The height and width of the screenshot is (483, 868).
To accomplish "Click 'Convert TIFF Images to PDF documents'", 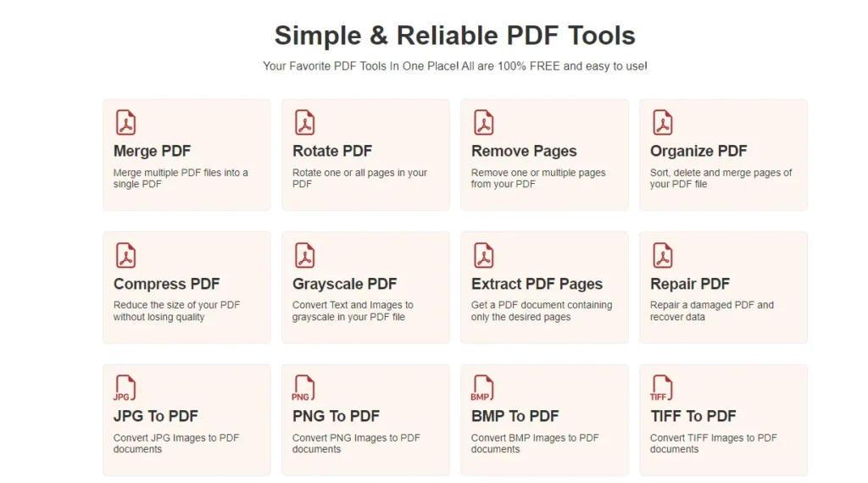I will point(714,443).
